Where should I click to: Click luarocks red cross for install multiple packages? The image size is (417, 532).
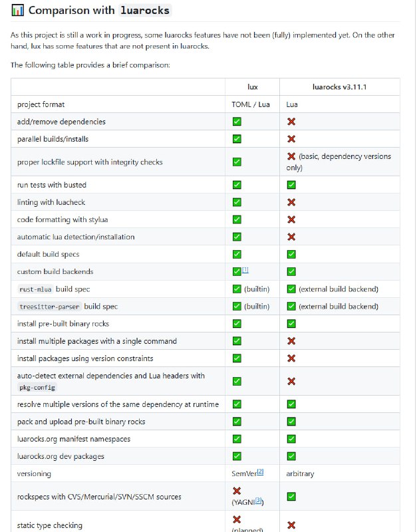[x=291, y=341]
